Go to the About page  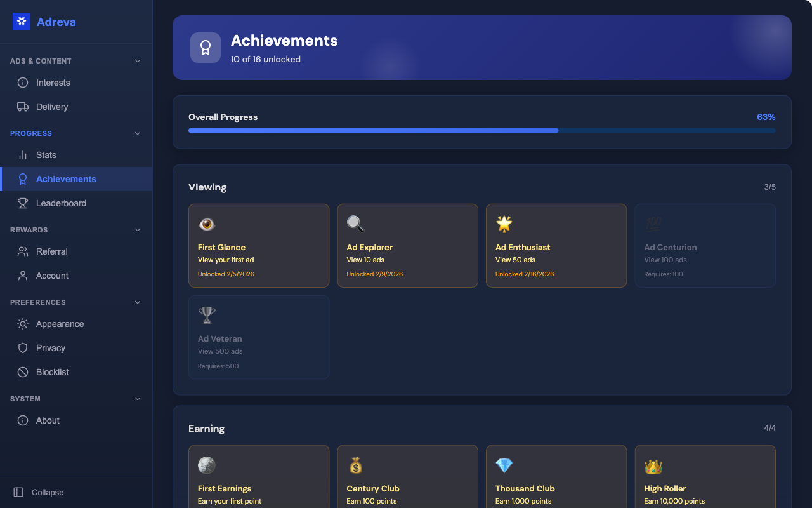pyautogui.click(x=48, y=420)
